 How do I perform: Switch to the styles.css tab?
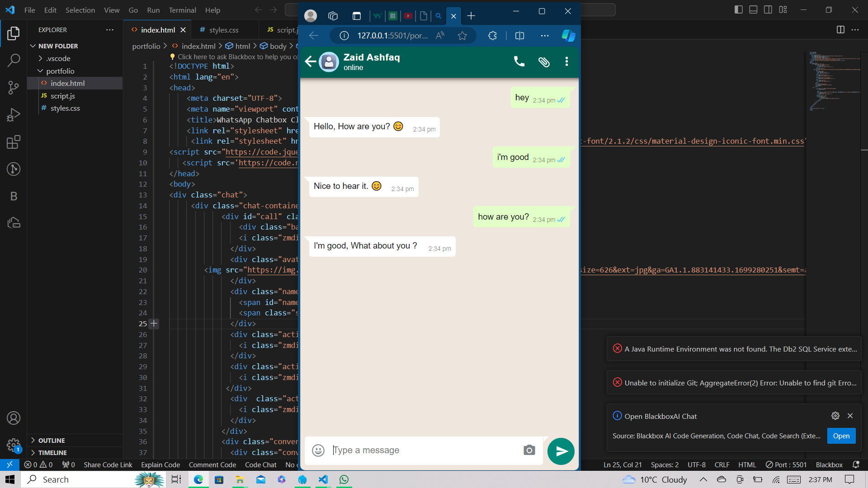223,30
